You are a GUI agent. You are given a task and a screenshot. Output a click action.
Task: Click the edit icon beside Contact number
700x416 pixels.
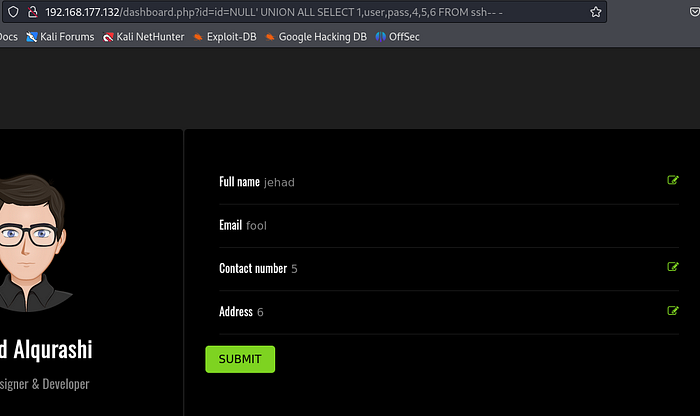click(x=673, y=267)
